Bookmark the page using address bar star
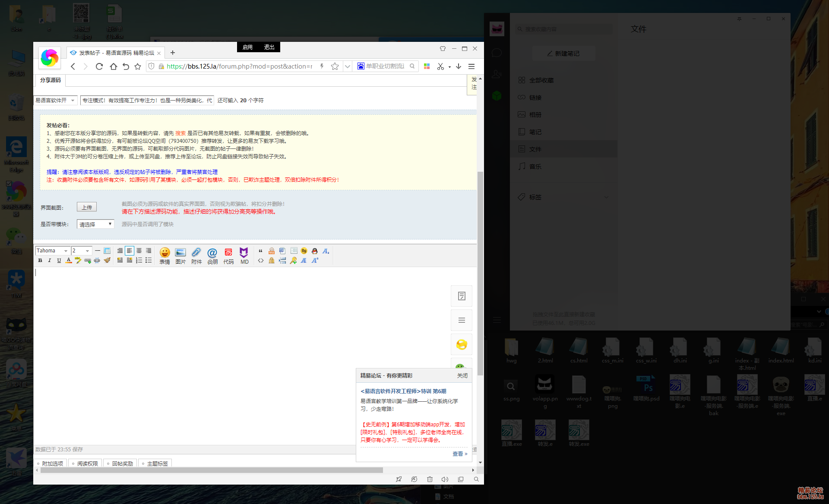 coord(335,66)
